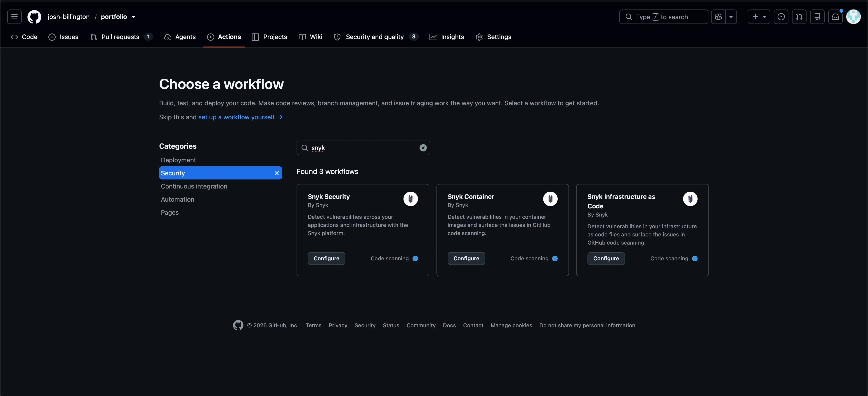Click Code scanning label on Snyk Container
This screenshot has height=396, width=868.
[529, 258]
